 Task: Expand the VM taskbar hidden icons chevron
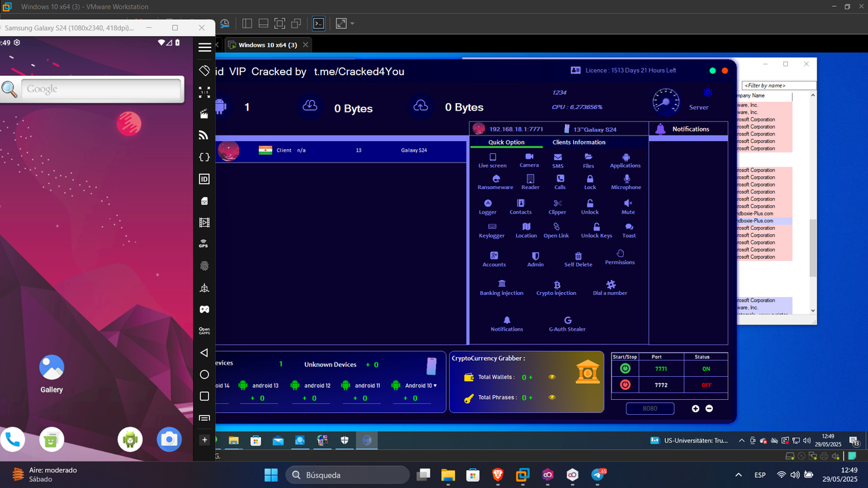[x=743, y=441]
